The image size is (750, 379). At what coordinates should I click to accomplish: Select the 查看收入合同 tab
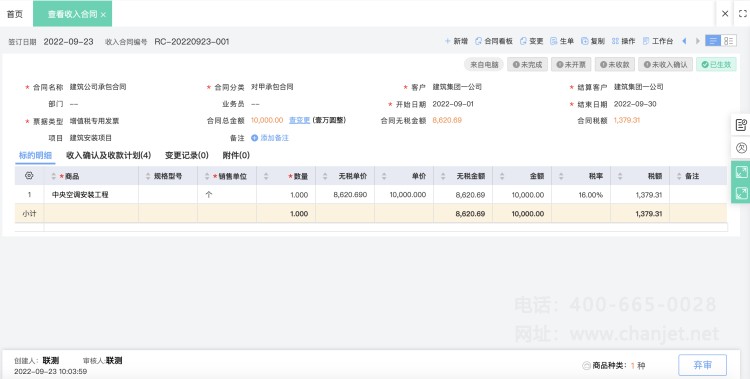pos(72,14)
